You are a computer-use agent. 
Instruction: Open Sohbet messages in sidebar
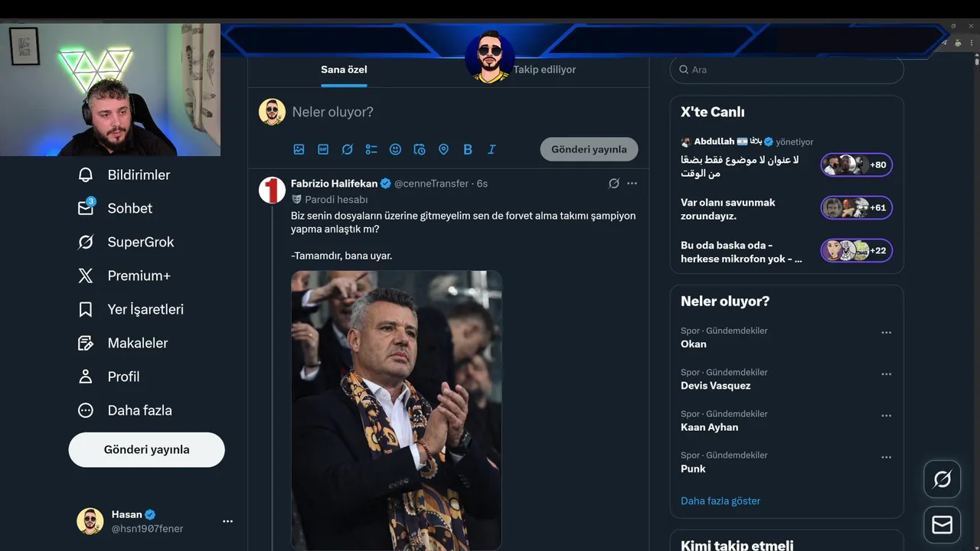click(x=86, y=208)
